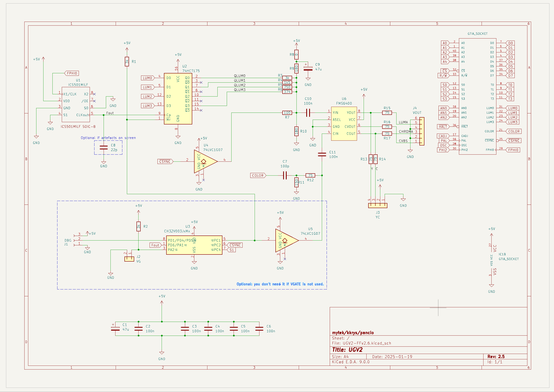Select the R8 zero-ohm resistor

click(x=296, y=55)
